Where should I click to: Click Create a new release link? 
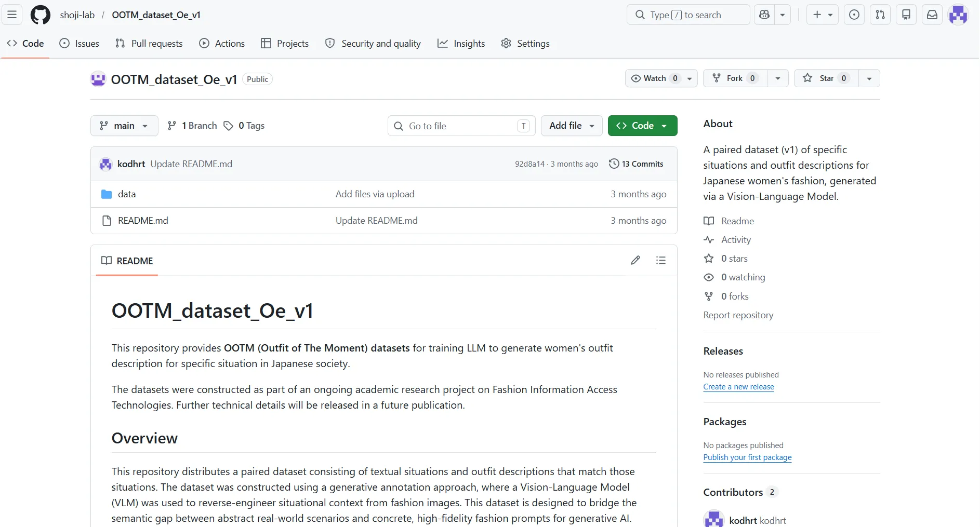[x=738, y=387]
